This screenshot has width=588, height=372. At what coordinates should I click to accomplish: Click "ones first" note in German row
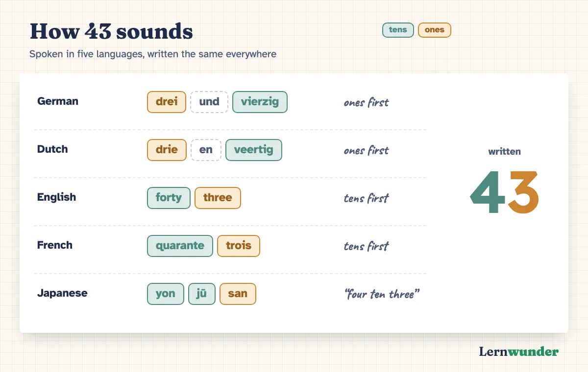click(366, 102)
